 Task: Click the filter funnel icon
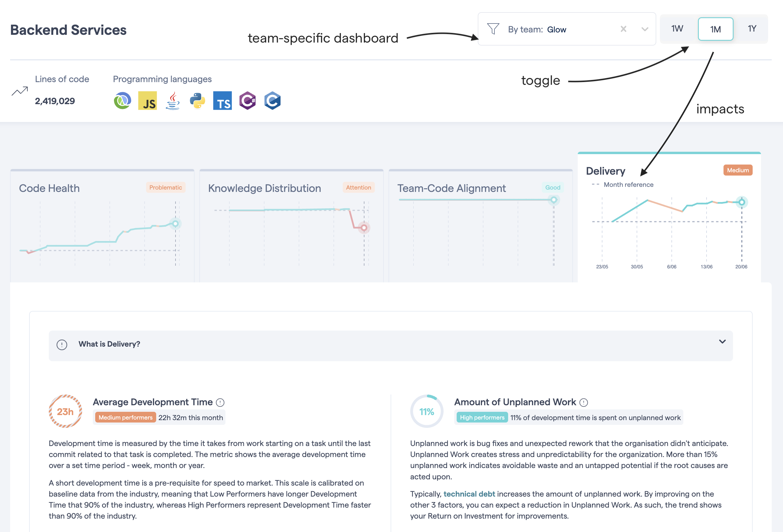click(x=493, y=29)
